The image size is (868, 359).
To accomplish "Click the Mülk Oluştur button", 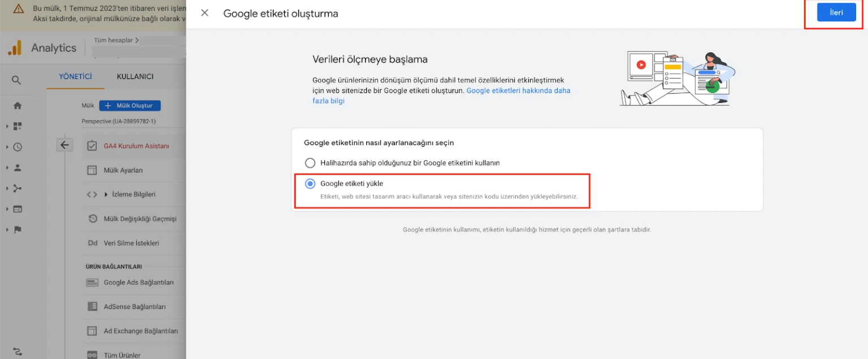I will click(131, 106).
